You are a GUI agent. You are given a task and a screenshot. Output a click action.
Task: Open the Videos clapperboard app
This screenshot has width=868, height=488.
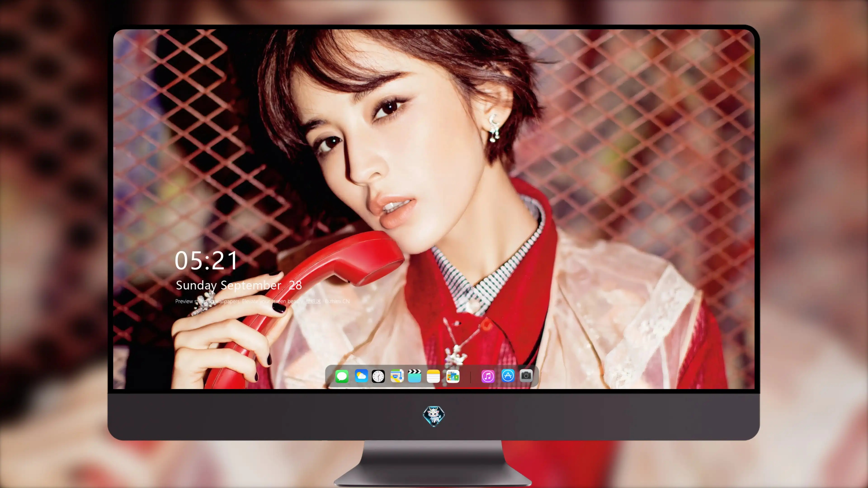pyautogui.click(x=415, y=376)
